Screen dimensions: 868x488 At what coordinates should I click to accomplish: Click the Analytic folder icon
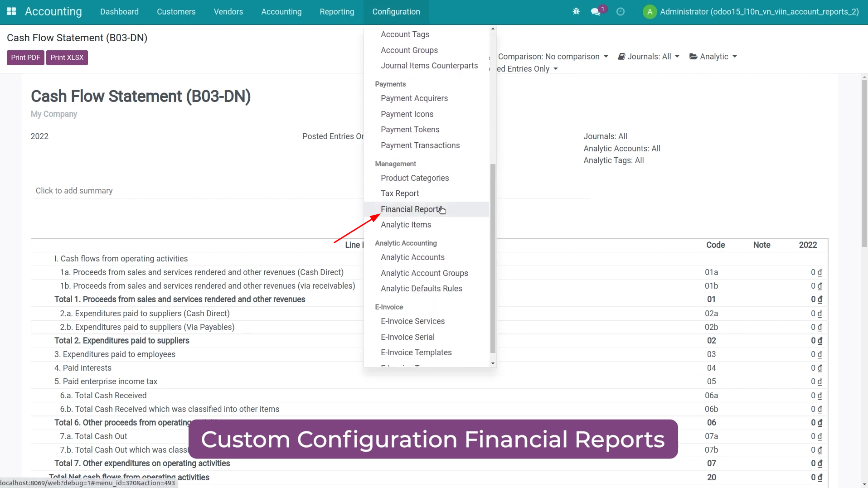[693, 57]
